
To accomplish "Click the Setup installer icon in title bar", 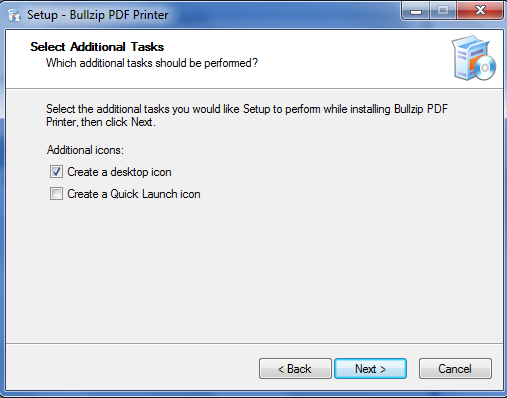I will click(14, 15).
